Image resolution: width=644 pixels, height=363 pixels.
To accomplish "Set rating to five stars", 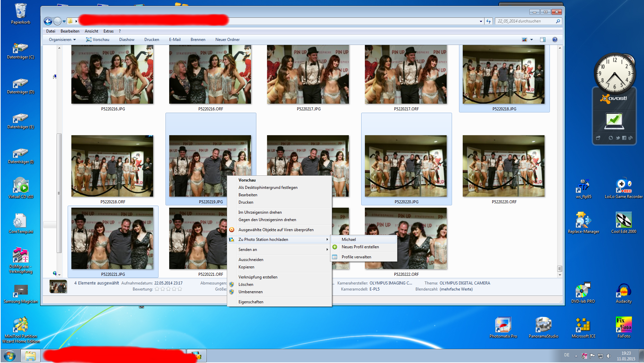I will point(180,289).
